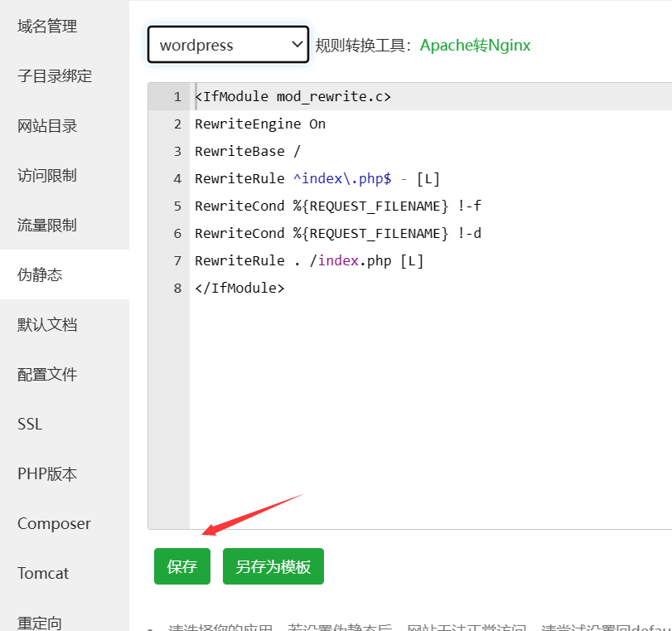Image resolution: width=672 pixels, height=631 pixels.
Task: Open the 域名管理 tab
Action: 47,27
